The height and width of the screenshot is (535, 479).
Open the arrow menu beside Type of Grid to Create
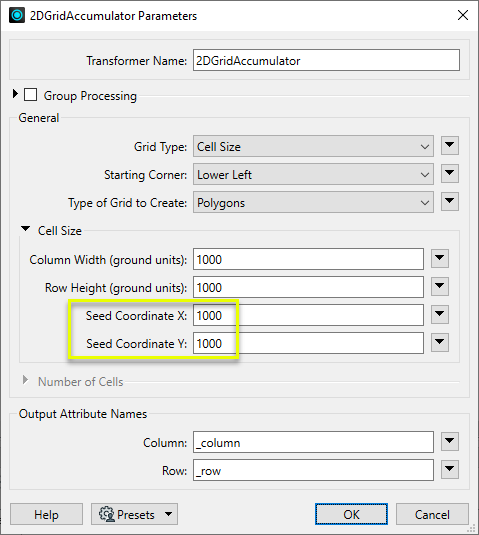(x=450, y=202)
